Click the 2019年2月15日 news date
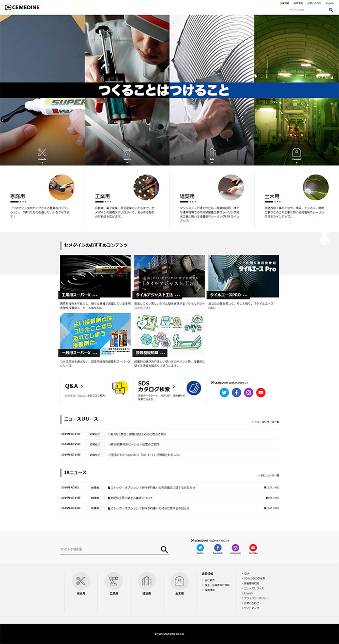Screen dimensions: 339x644 tap(71, 455)
